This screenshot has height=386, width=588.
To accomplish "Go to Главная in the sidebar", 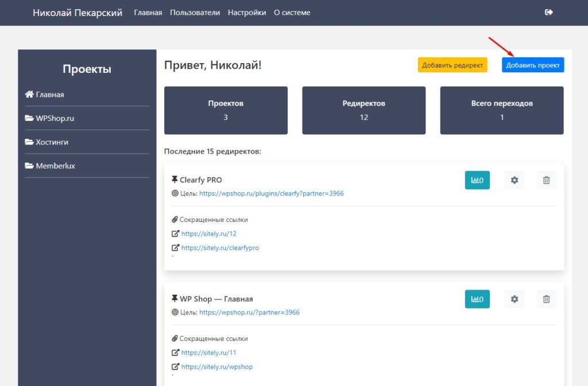I will point(49,95).
